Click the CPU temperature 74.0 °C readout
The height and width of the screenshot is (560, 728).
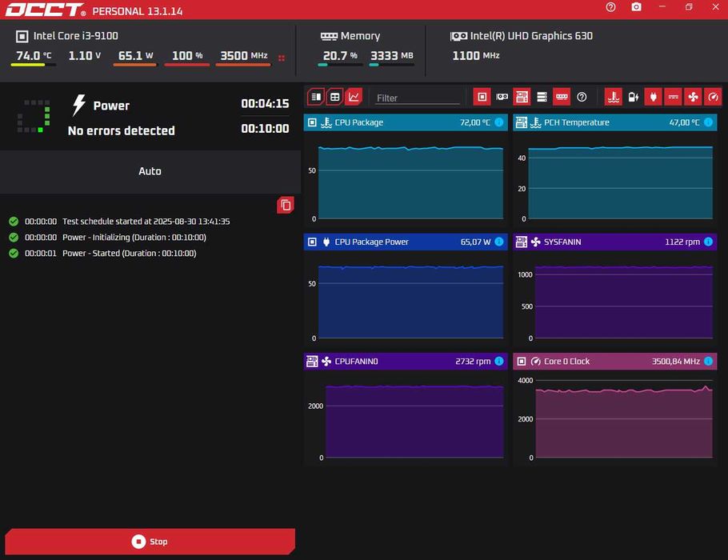(34, 56)
